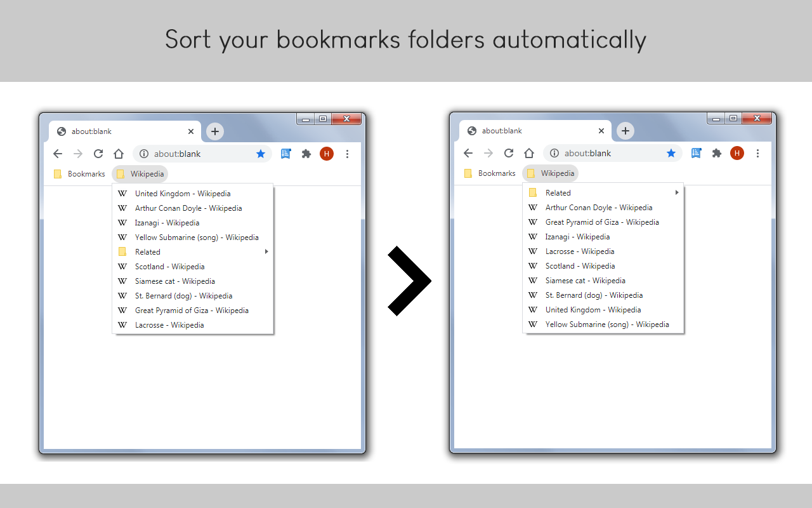This screenshot has width=812, height=508.
Task: Click the back arrow in the left window
Action: [x=58, y=154]
